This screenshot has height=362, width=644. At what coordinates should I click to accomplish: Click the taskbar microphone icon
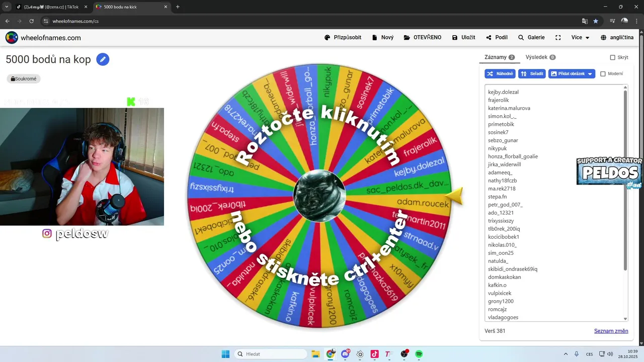coord(577,354)
